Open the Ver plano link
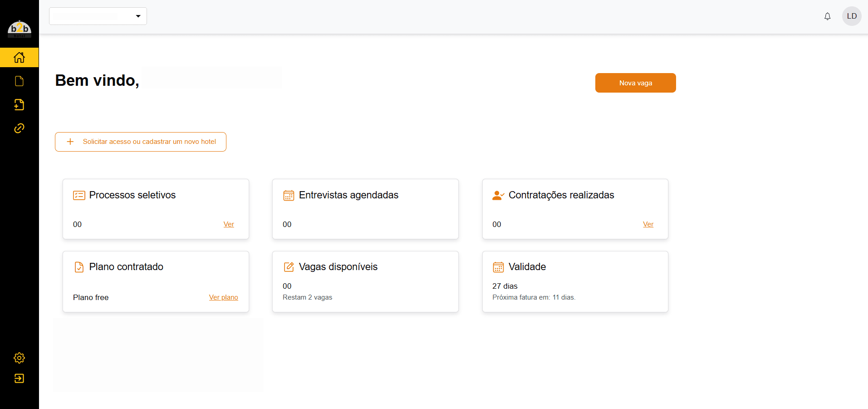The image size is (868, 409). [223, 297]
